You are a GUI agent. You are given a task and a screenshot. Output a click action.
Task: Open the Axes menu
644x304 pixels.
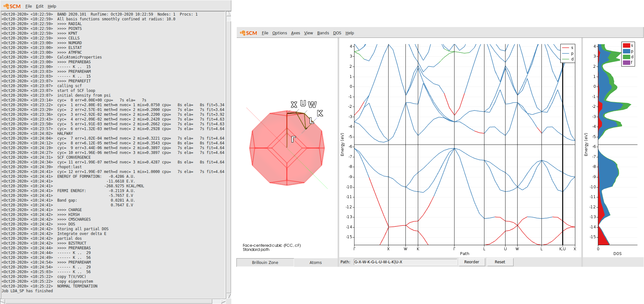pos(295,33)
